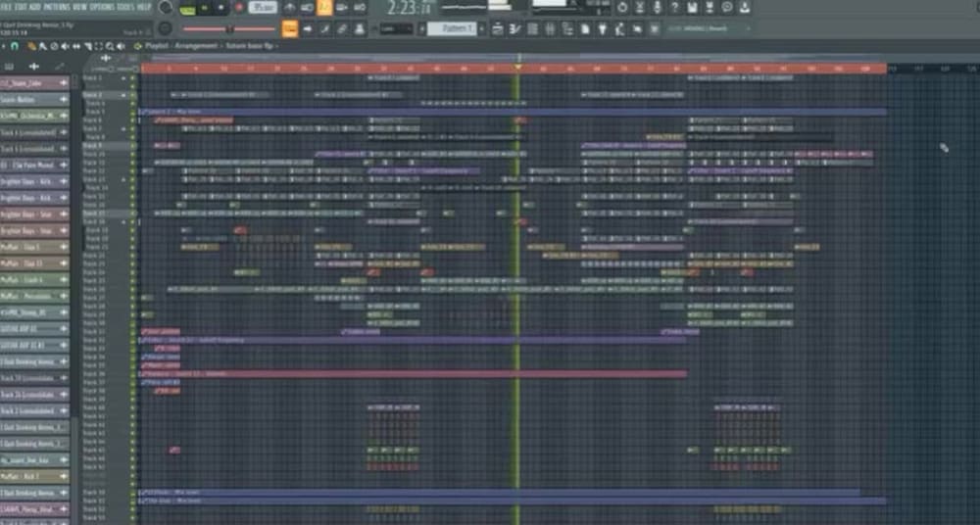Collapse the Track 2 group arrow
This screenshot has width=980, height=525.
pos(124,95)
